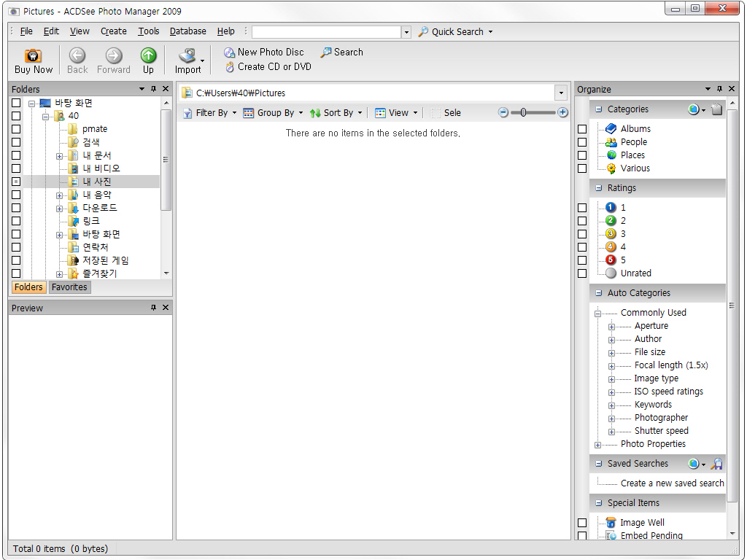Click Create a new saved search

(672, 483)
